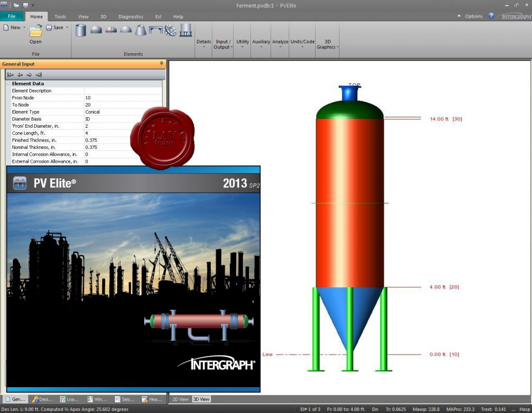
Task: Insert a conical element from ribbon
Action: [140, 30]
